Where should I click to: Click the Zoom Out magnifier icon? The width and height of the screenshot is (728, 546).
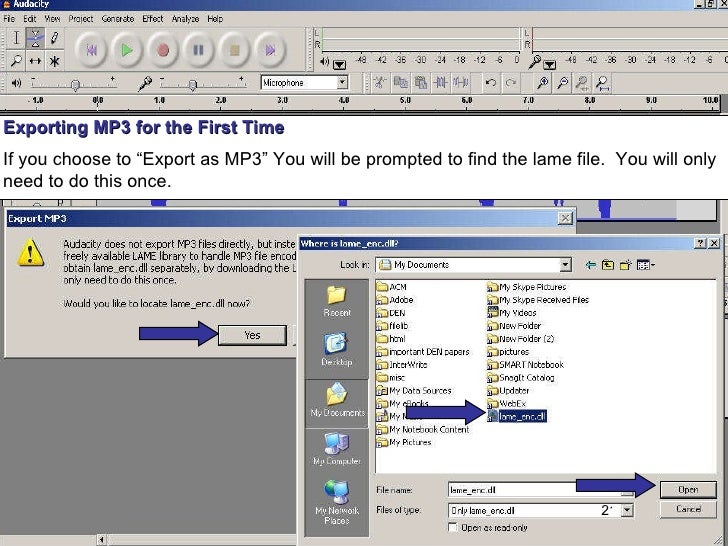pyautogui.click(x=562, y=83)
